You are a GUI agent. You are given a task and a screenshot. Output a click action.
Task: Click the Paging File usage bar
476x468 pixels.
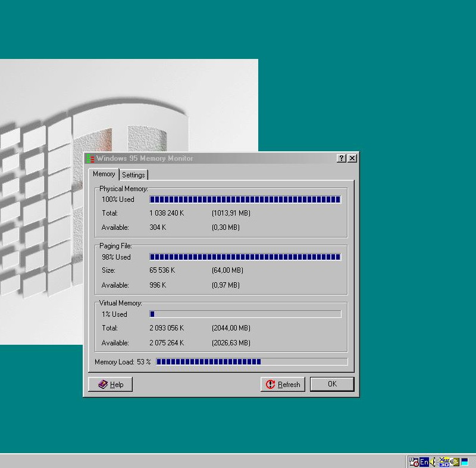click(245, 257)
